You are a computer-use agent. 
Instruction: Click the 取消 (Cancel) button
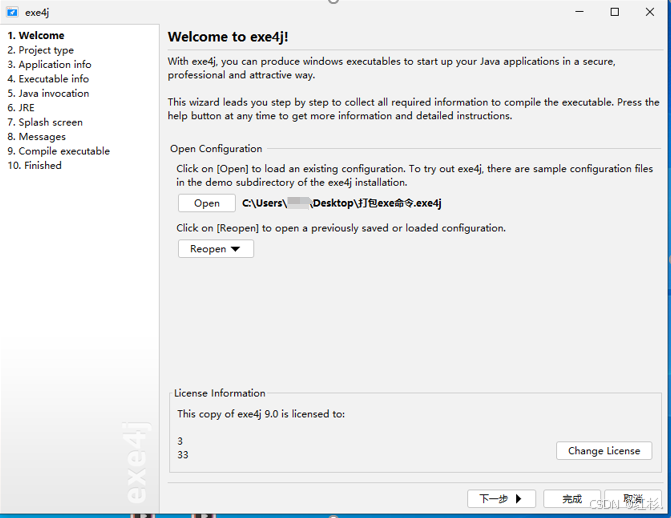click(633, 499)
